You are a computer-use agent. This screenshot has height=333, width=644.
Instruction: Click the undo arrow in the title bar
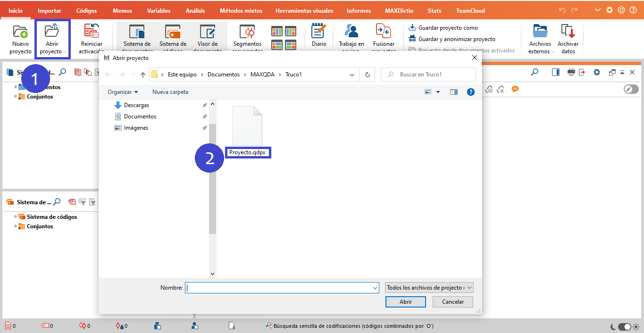coord(562,10)
